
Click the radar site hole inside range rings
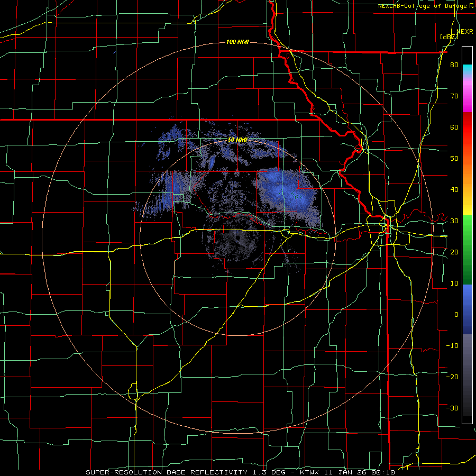tap(237, 238)
